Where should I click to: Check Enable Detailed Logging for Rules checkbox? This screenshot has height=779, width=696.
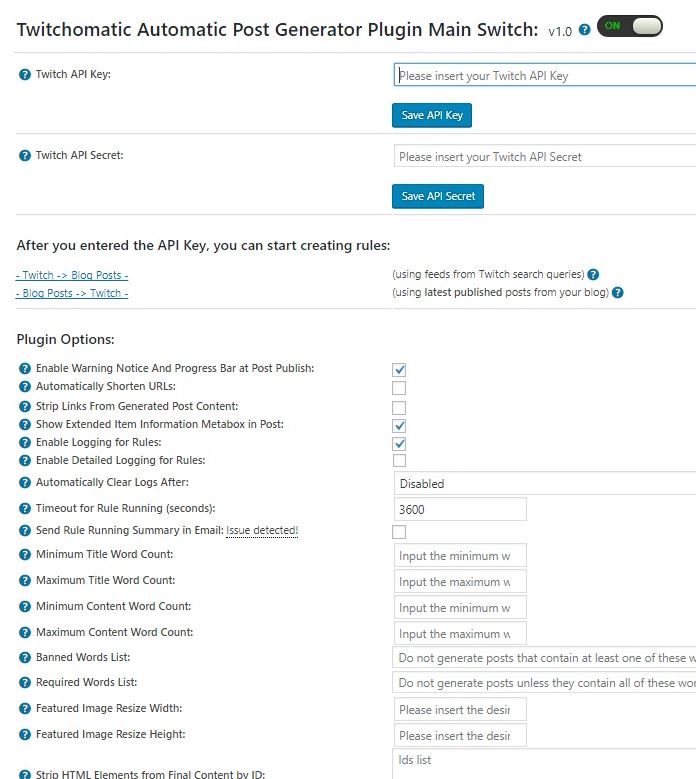tap(399, 461)
